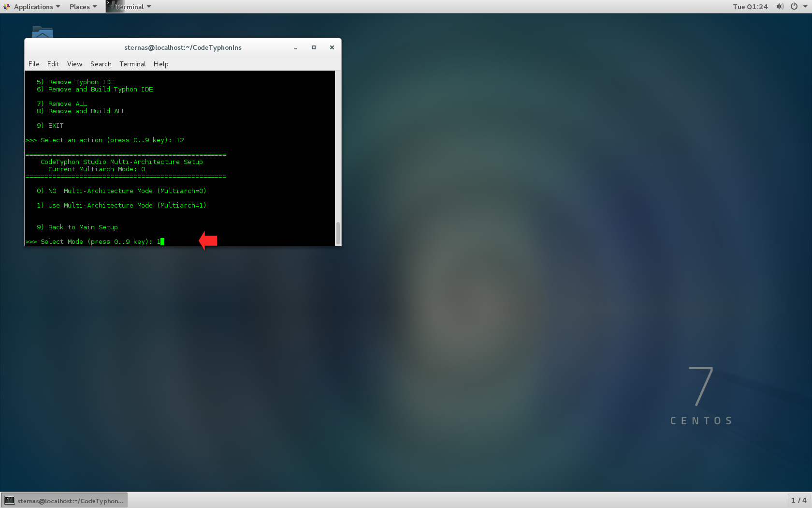This screenshot has height=508, width=812.
Task: Click the terminal vertical scrollbar thumb
Action: [338, 233]
